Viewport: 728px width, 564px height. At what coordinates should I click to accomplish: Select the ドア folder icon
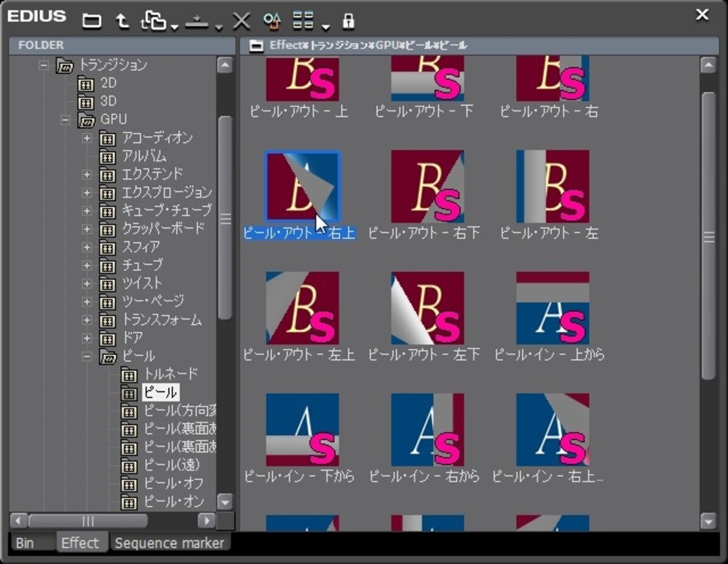click(x=107, y=338)
